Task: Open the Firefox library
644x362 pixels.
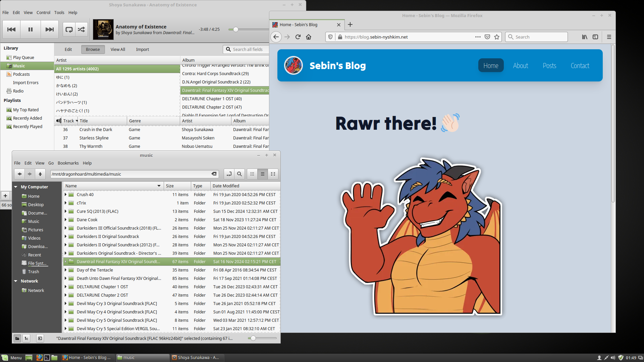Action: 585,37
